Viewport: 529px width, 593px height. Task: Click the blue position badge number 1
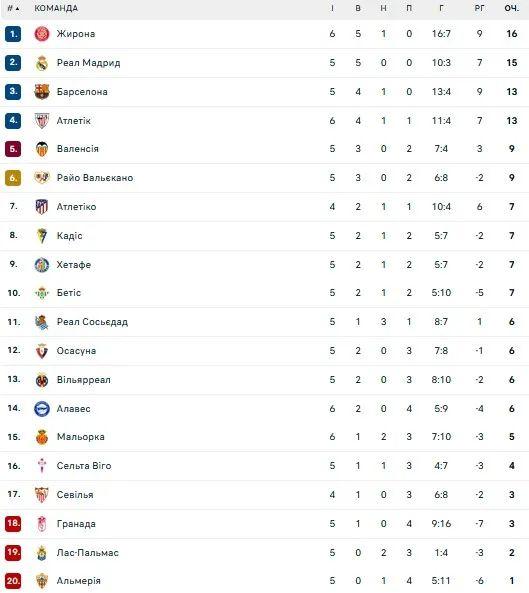point(13,34)
